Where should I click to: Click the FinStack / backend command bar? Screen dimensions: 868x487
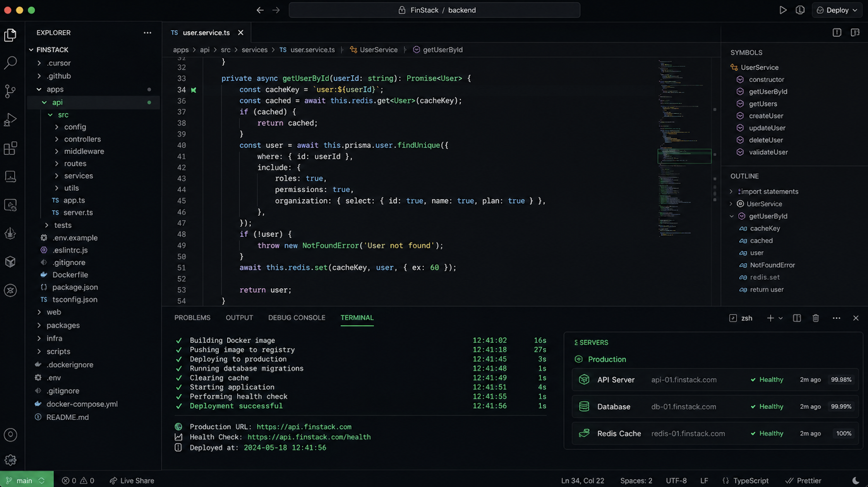point(434,10)
